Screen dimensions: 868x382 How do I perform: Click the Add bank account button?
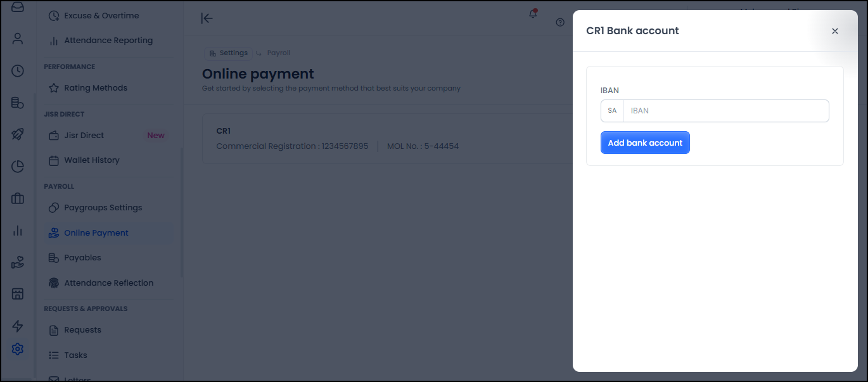coord(645,143)
